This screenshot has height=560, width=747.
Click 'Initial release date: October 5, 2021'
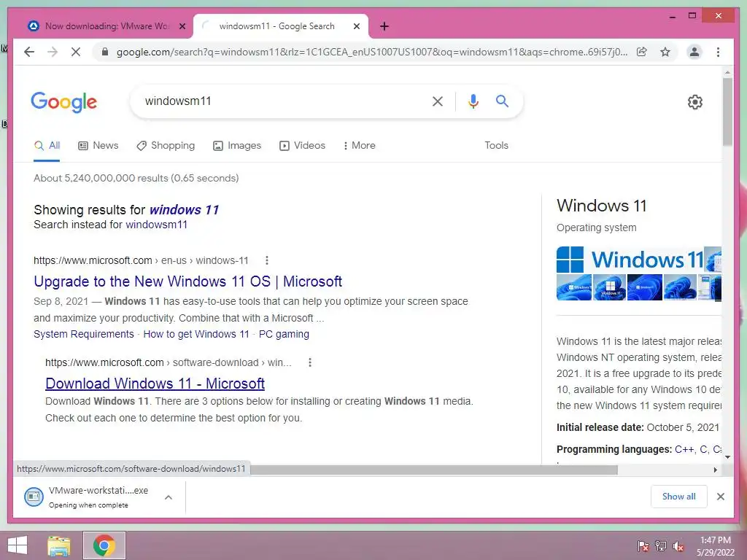[638, 427]
